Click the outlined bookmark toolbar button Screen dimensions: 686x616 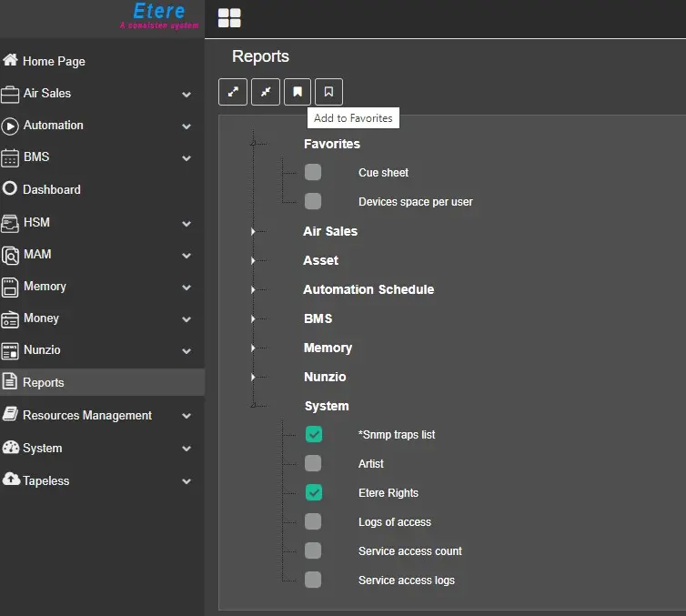329,92
